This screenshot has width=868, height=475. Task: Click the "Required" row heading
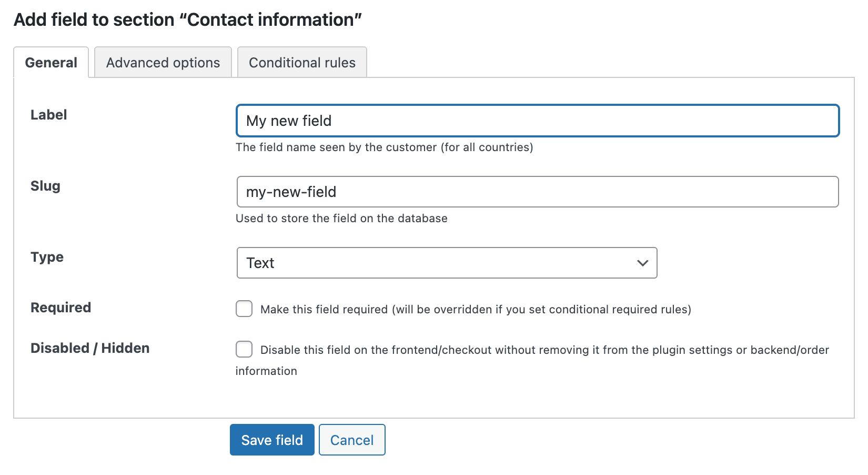click(x=60, y=308)
